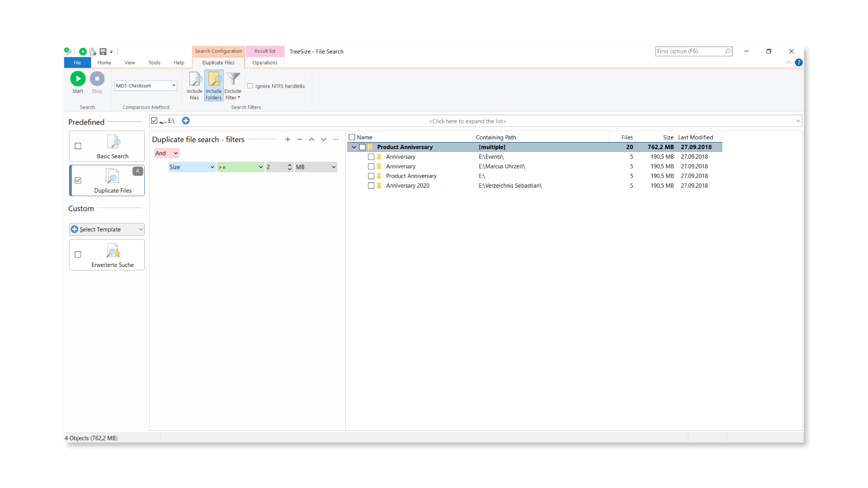
Task: Click the Find option search field
Action: pos(689,52)
